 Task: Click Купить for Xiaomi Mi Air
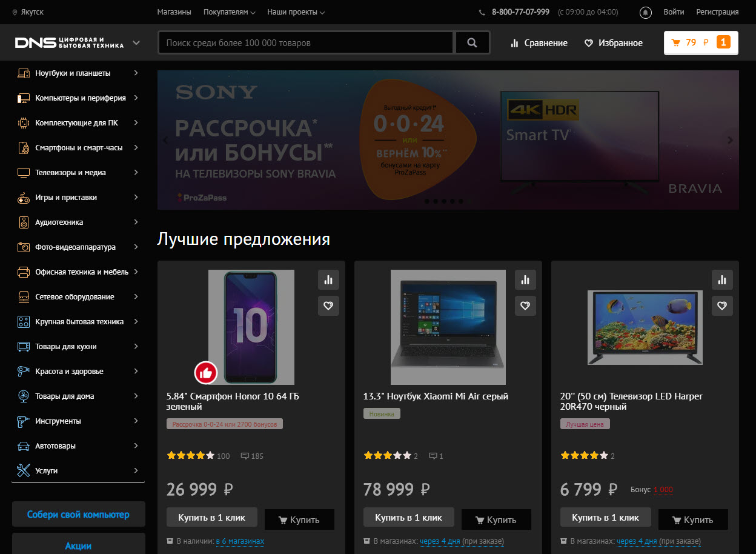496,519
